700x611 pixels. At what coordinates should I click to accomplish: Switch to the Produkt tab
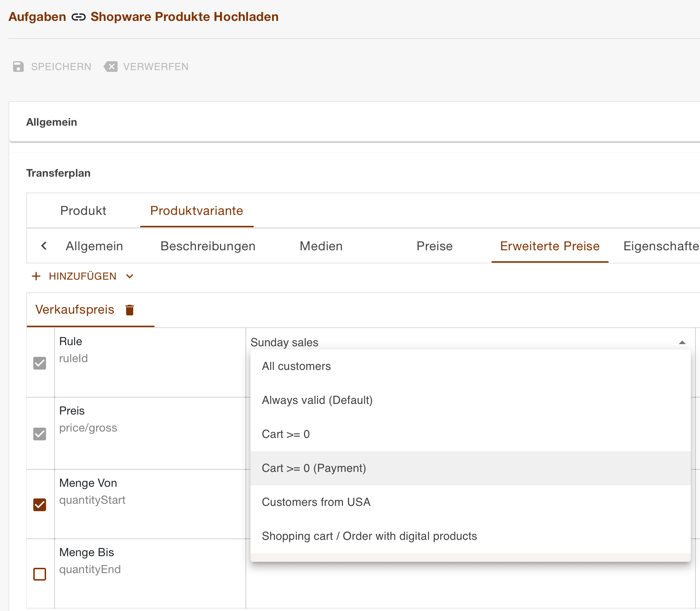coord(83,210)
